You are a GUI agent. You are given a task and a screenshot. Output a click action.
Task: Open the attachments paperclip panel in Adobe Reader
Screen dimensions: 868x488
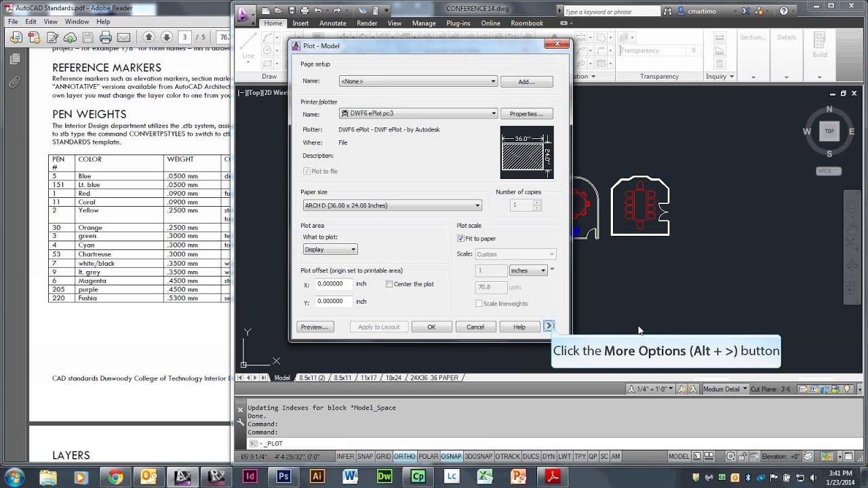pyautogui.click(x=14, y=82)
